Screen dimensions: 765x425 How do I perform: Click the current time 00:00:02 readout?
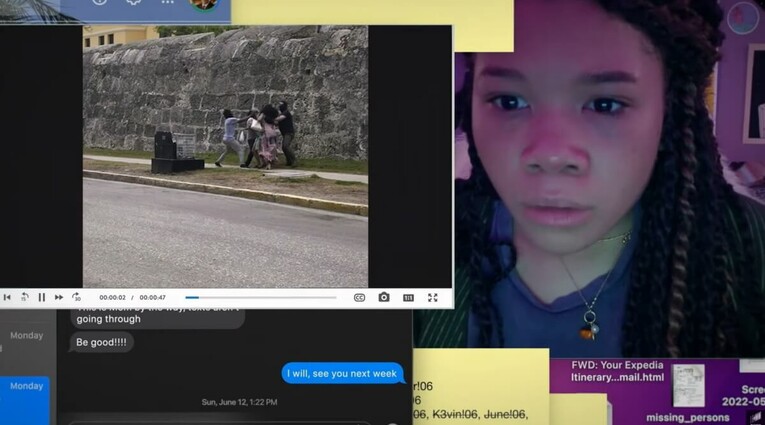[x=112, y=297]
